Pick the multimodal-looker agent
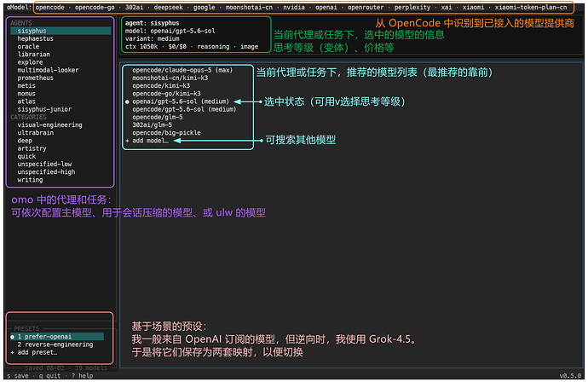This screenshot has width=588, height=382. coord(48,70)
